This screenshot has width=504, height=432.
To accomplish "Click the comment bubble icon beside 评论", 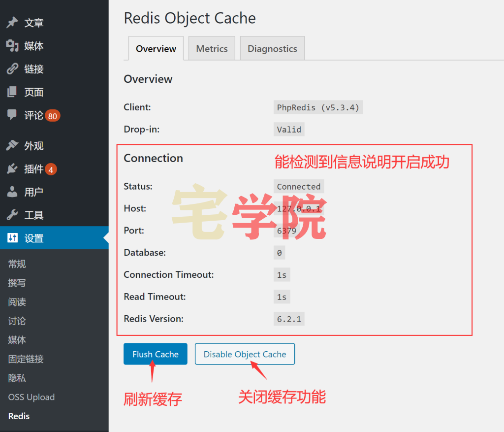I will pyautogui.click(x=12, y=115).
